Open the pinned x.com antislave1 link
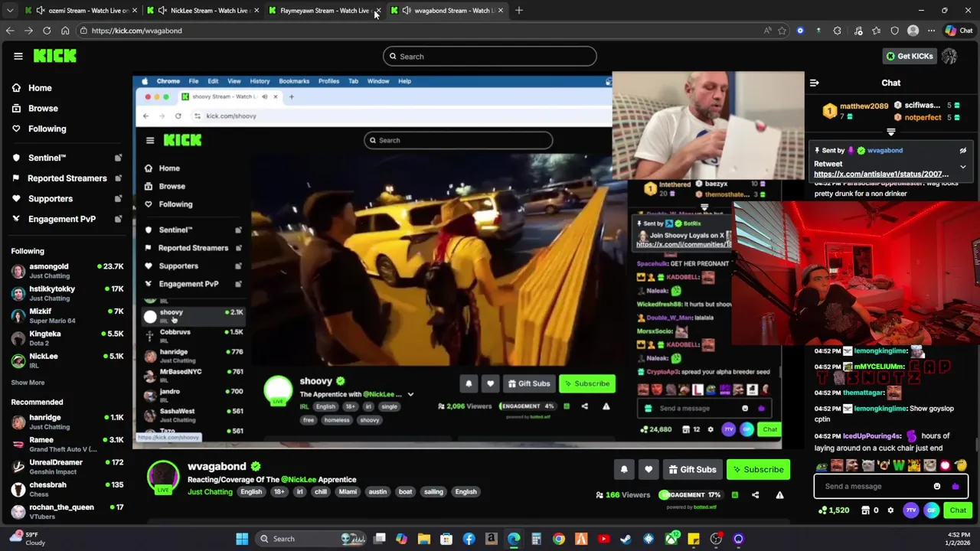Screen dimensions: 980x551 (x=881, y=174)
